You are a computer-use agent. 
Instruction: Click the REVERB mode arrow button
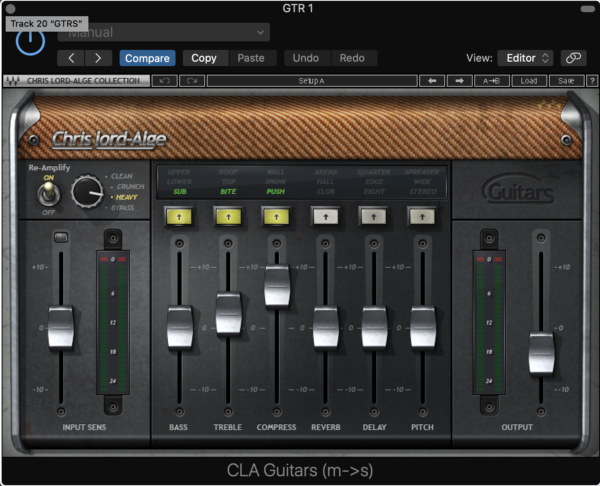click(x=326, y=217)
